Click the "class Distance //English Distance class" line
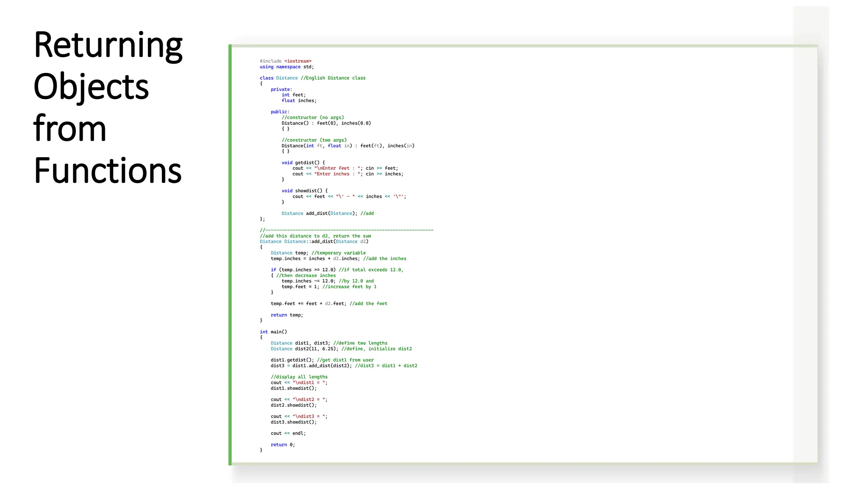Image resolution: width=868 pixels, height=488 pixels. pyautogui.click(x=313, y=78)
